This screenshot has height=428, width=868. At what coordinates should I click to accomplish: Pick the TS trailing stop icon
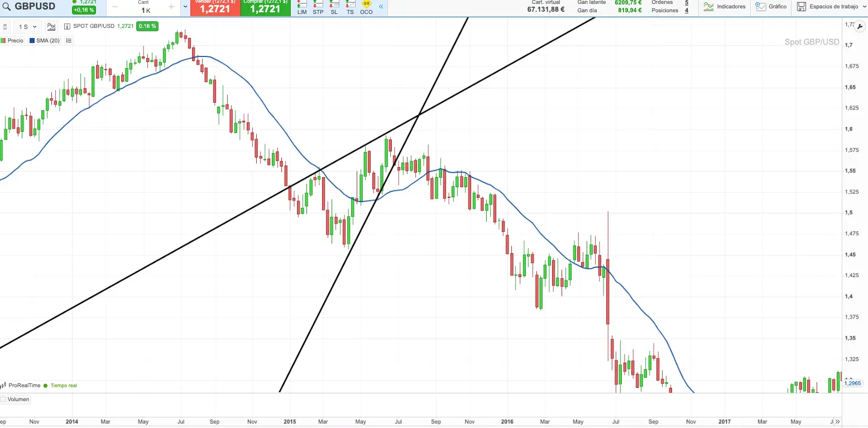(x=350, y=7)
